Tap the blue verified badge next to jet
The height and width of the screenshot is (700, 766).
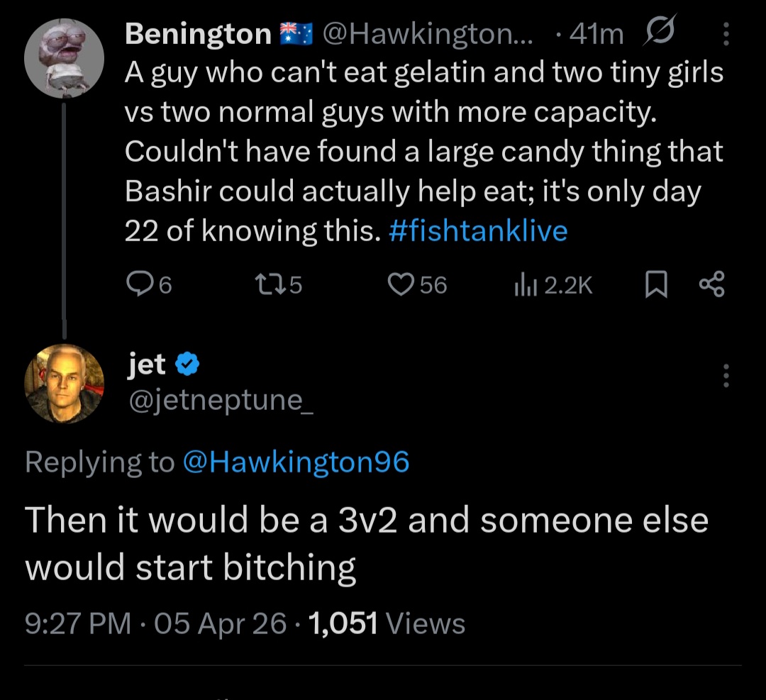tap(187, 365)
